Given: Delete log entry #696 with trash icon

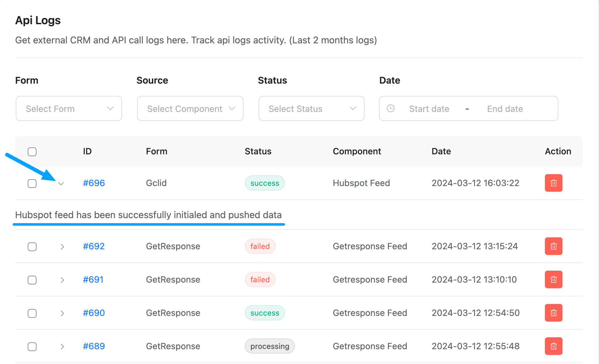Looking at the screenshot, I should coord(553,183).
